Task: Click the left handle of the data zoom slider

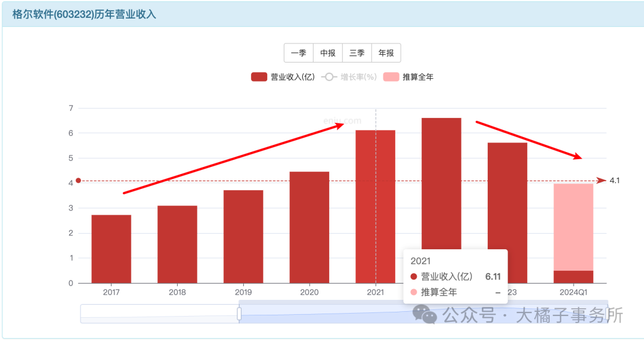Action: (239, 314)
